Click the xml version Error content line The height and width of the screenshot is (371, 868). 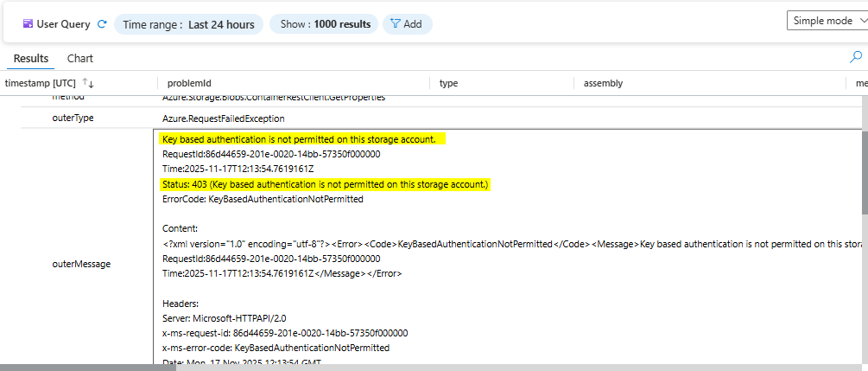(x=511, y=244)
